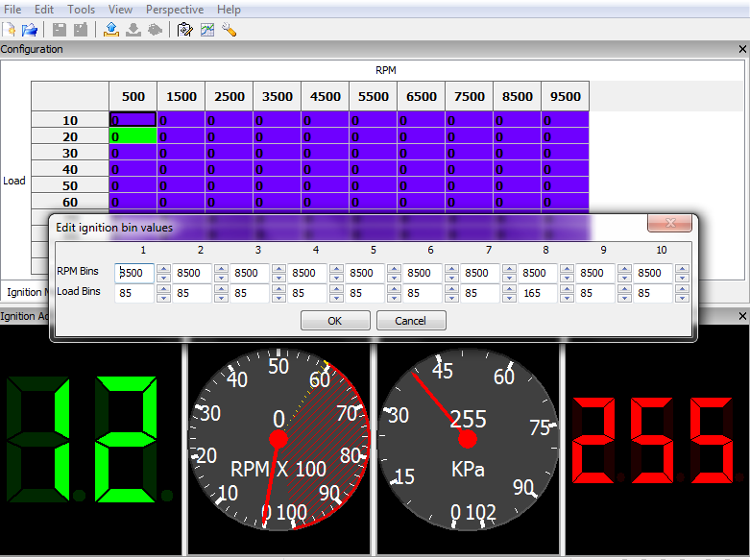This screenshot has width=750, height=560.
Task: Click the red 255 digital readout
Action: click(656, 439)
